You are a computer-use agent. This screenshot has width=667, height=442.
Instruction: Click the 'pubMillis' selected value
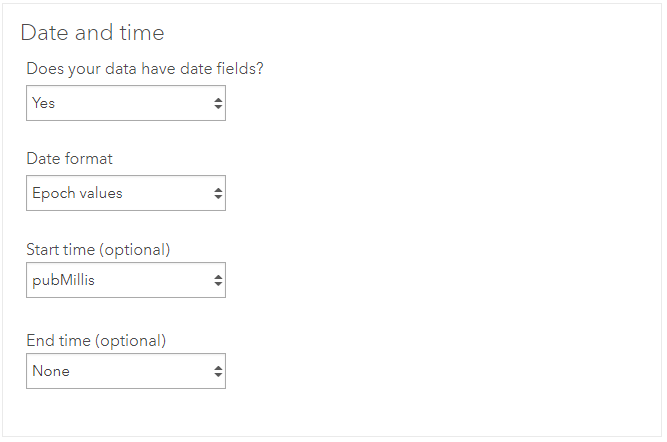[63, 280]
